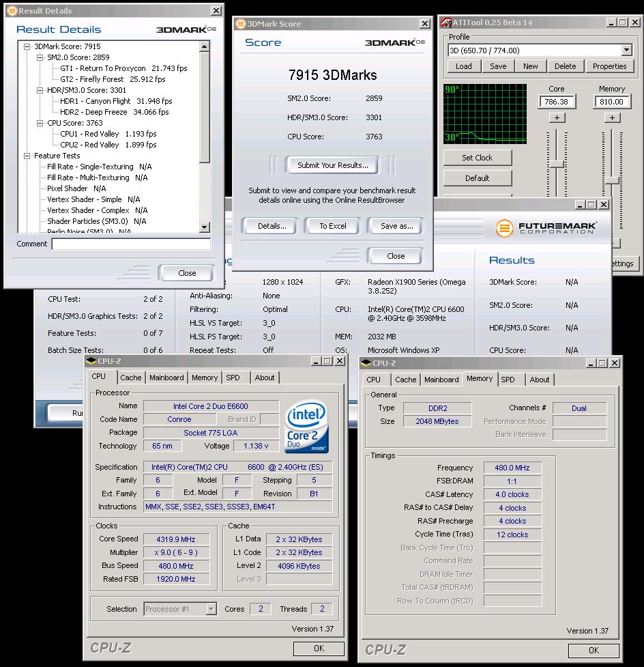Click the Result Details title bar icon

coord(12,11)
